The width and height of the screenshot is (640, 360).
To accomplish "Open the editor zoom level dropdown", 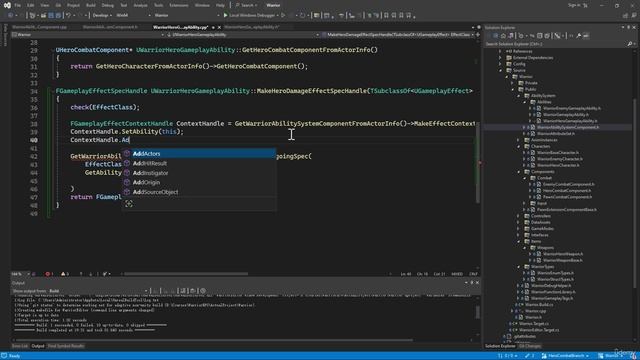I will click(x=20, y=274).
